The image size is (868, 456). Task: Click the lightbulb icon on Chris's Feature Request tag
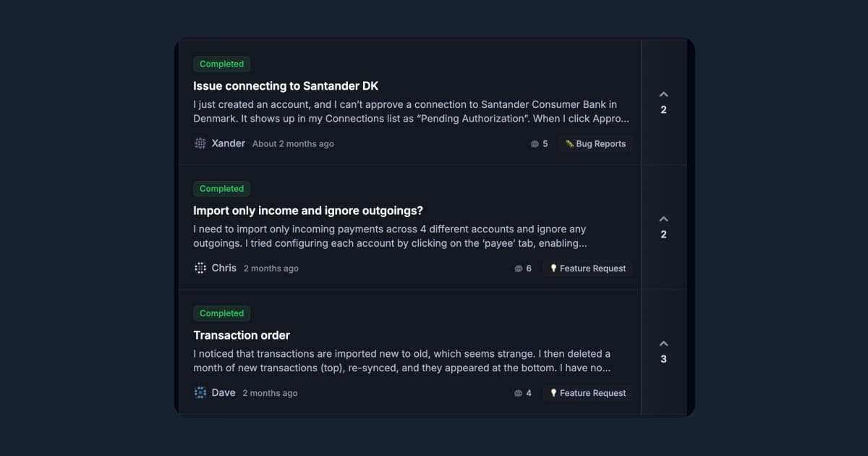[554, 269]
